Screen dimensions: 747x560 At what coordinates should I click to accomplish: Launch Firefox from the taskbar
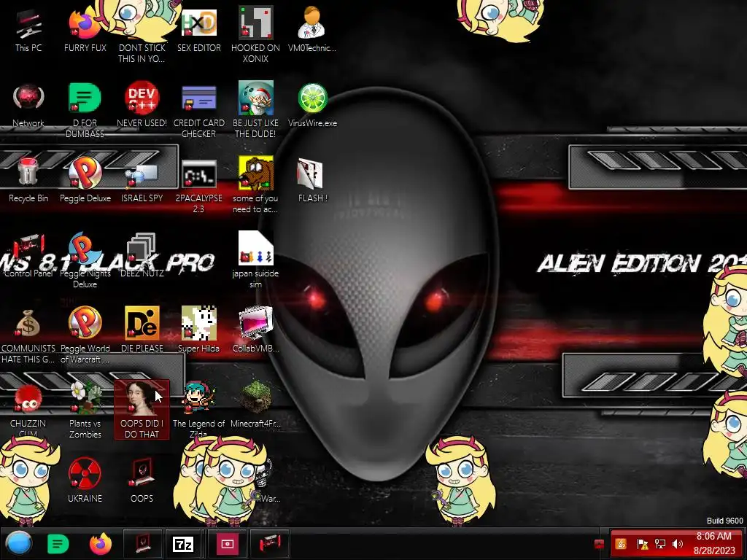(101, 544)
